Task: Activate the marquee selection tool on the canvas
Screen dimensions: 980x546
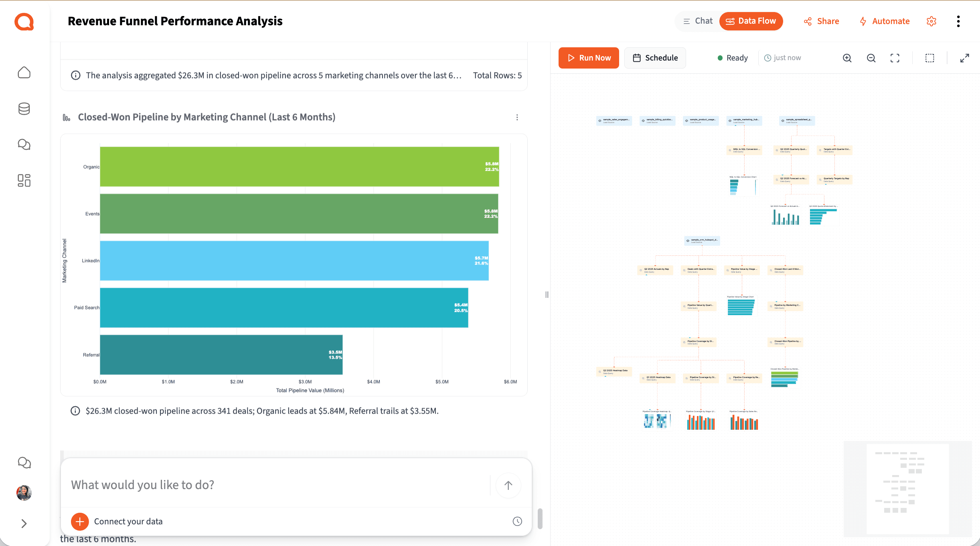Action: click(x=930, y=58)
